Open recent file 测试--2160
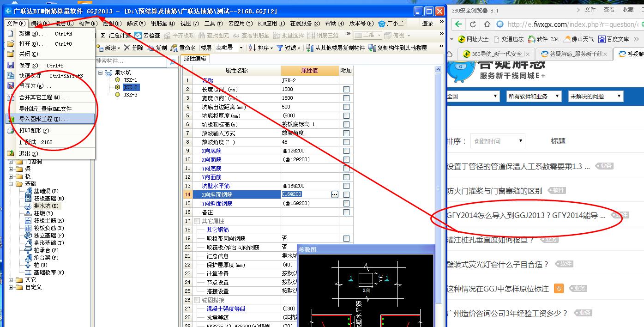Image resolution: width=644 pixels, height=327 pixels. [x=50, y=142]
